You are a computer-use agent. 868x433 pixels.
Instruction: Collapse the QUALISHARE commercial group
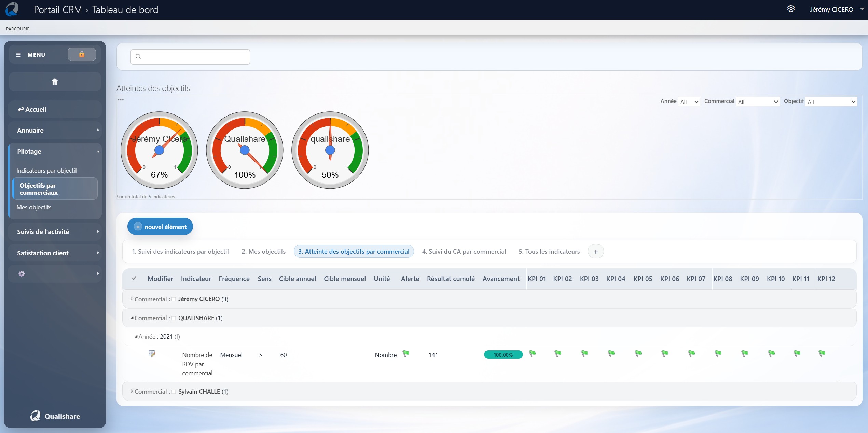pyautogui.click(x=132, y=318)
